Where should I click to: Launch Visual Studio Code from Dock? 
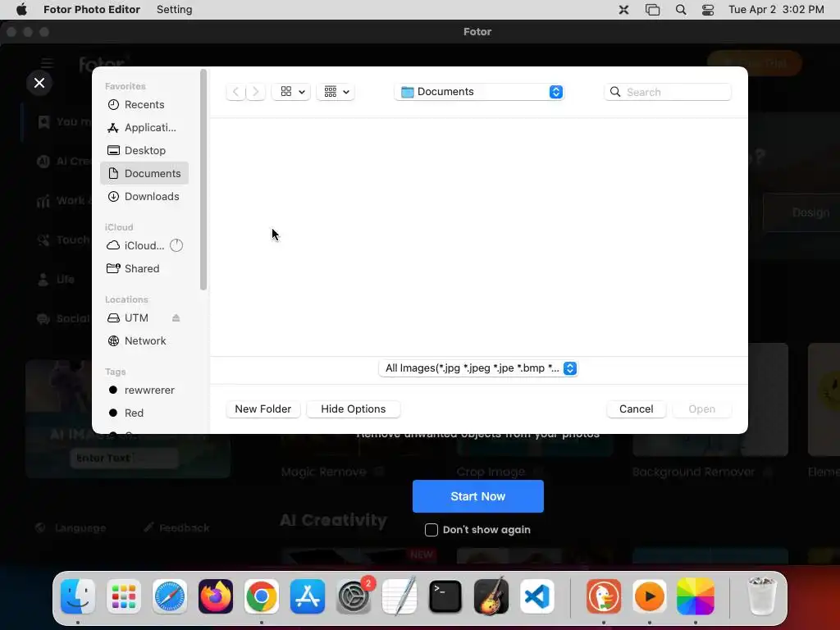pyautogui.click(x=537, y=596)
